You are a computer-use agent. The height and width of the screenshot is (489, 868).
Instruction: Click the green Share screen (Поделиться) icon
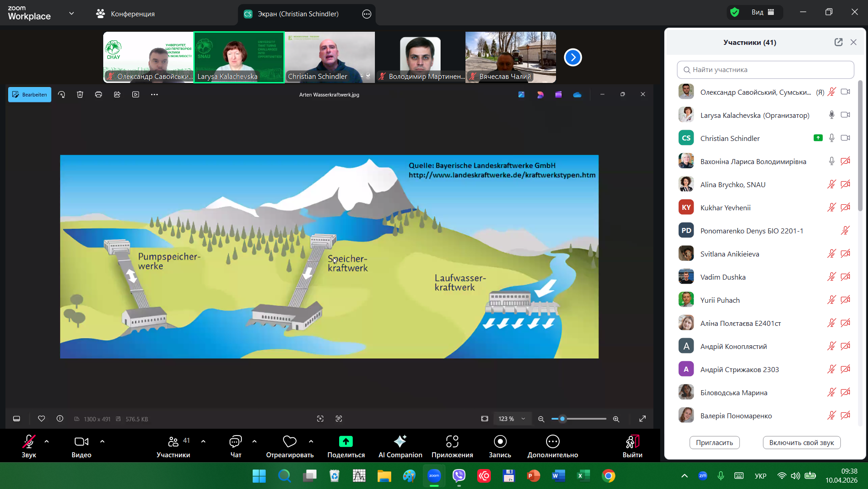[346, 442]
